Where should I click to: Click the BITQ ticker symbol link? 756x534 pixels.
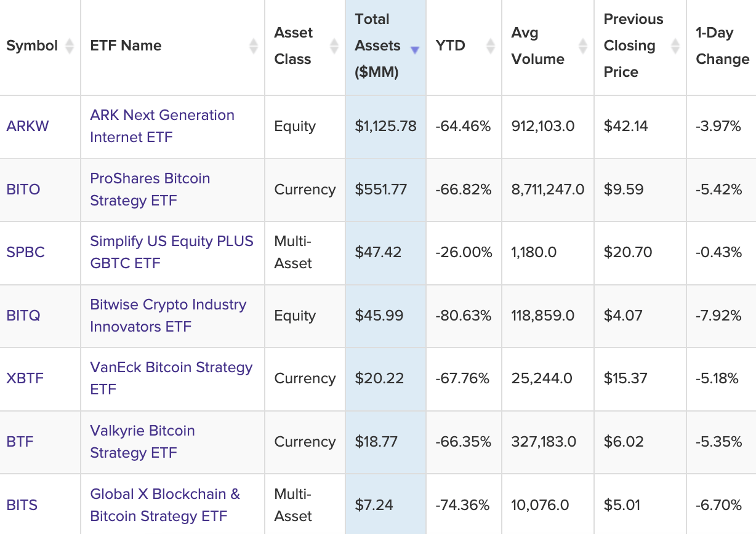click(x=24, y=316)
